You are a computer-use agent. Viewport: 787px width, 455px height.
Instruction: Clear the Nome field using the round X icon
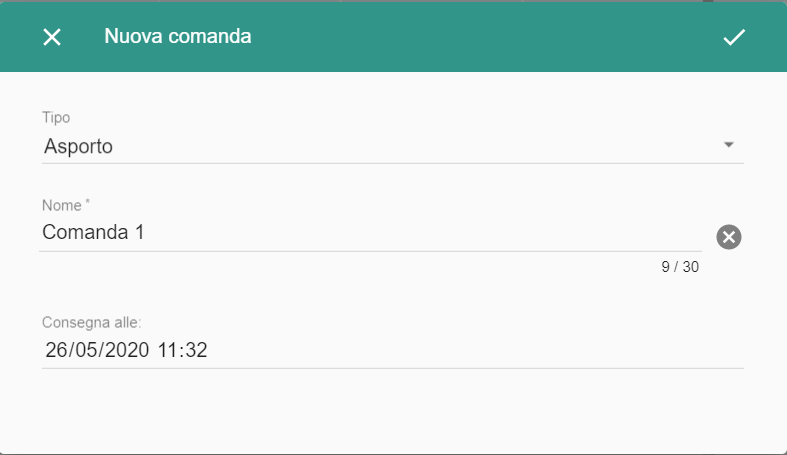(x=729, y=237)
